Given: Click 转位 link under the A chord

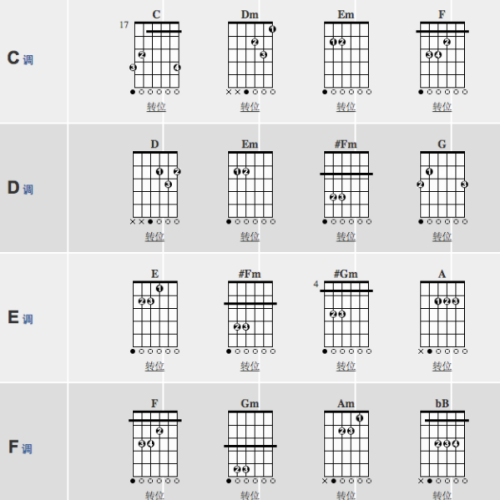Looking at the screenshot, I should (x=442, y=366).
